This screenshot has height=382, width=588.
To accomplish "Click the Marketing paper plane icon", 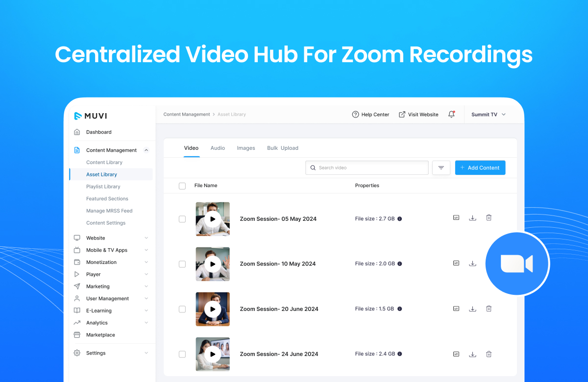I will click(77, 286).
